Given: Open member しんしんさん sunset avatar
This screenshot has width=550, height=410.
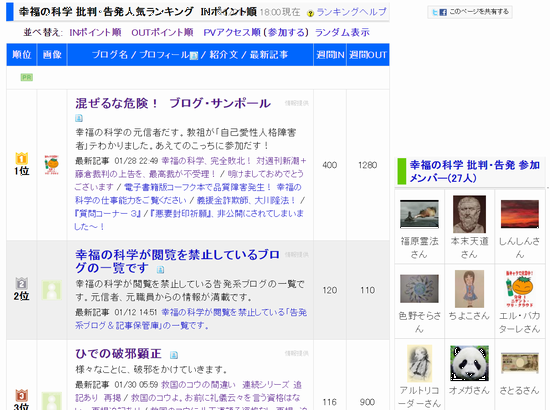Looking at the screenshot, I should (519, 214).
